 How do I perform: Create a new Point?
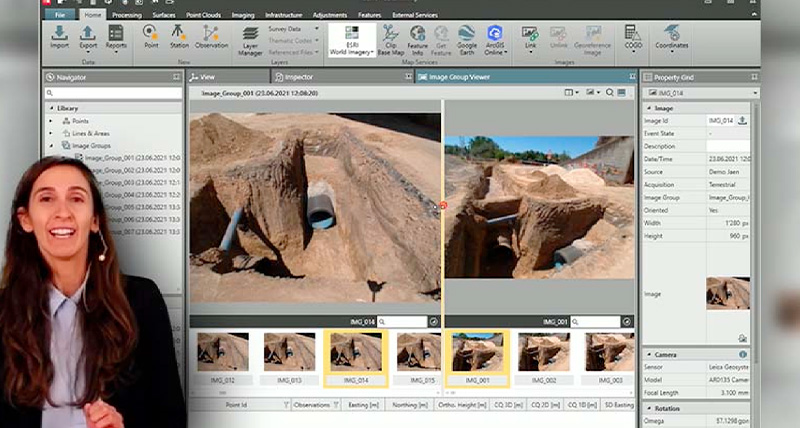(x=151, y=37)
